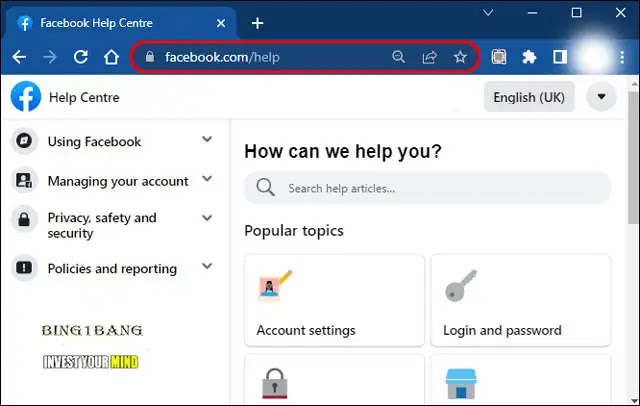Open the browser home page

tap(111, 57)
